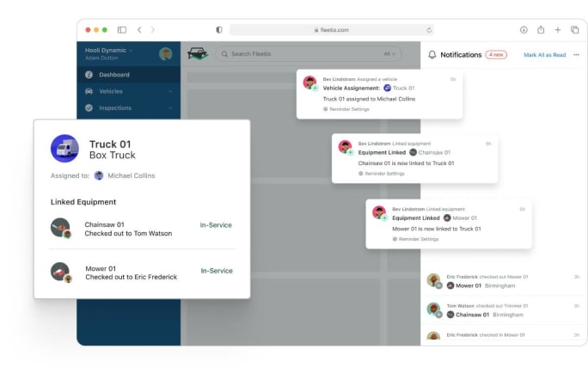Screen dimensions: 588x392
Task: Open the browser downloads icon
Action: click(x=524, y=29)
